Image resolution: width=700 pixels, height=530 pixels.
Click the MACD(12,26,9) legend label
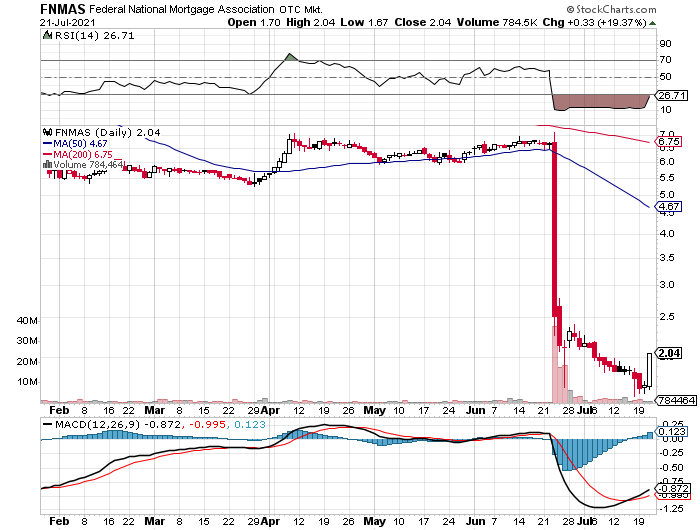[98, 424]
